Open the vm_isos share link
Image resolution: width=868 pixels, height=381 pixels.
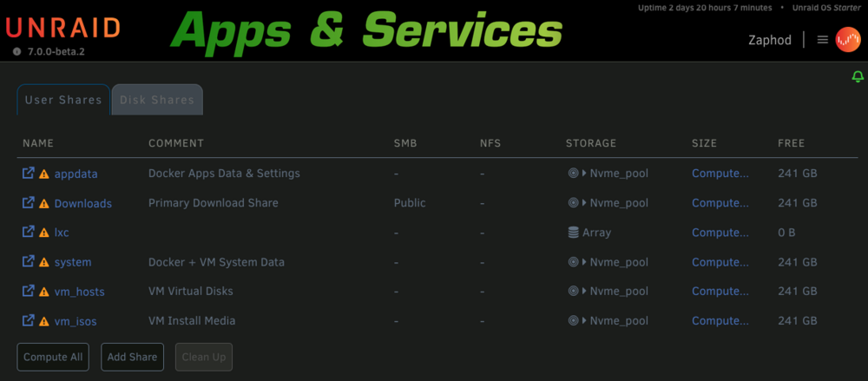76,320
